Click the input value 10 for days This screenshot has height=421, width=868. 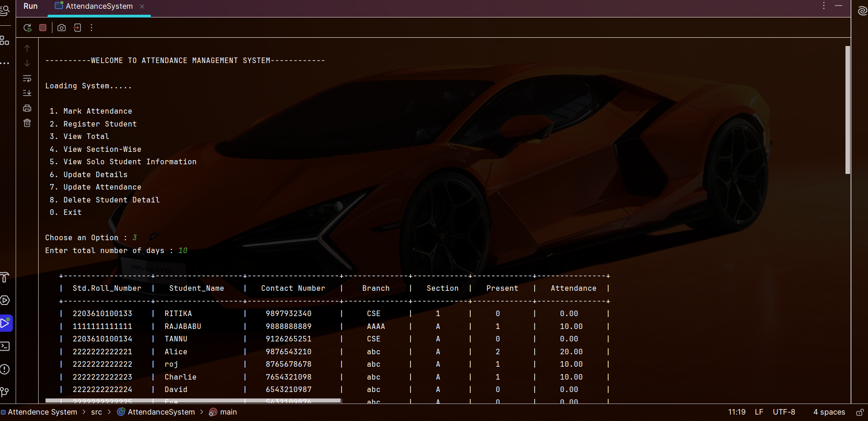tap(183, 251)
